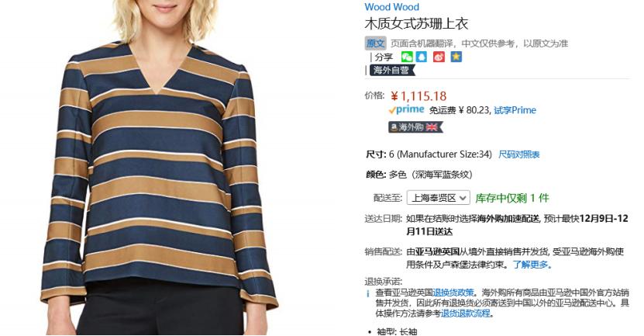Open the 上海奉贤区 delivery location dropdown

(438, 198)
